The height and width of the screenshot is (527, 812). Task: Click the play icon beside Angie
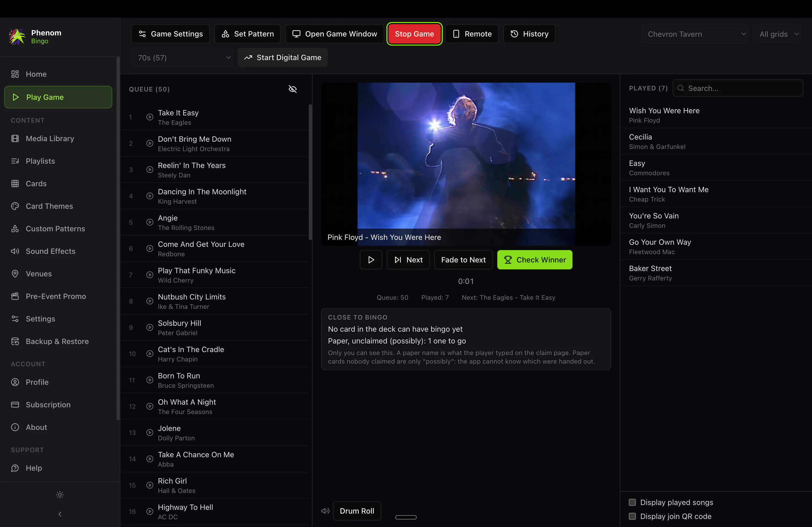(150, 222)
